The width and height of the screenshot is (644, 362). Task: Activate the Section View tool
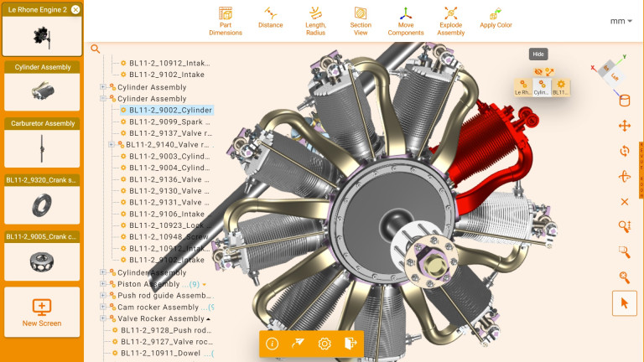tap(361, 21)
